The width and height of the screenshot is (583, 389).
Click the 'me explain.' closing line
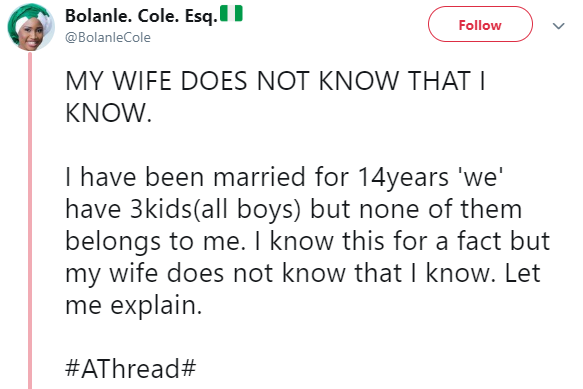134,306
